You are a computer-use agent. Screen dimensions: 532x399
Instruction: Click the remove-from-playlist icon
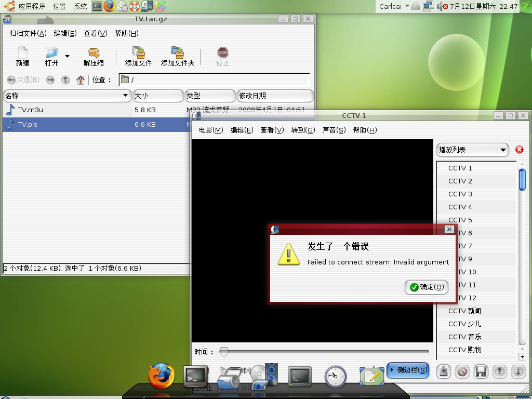coord(462,371)
